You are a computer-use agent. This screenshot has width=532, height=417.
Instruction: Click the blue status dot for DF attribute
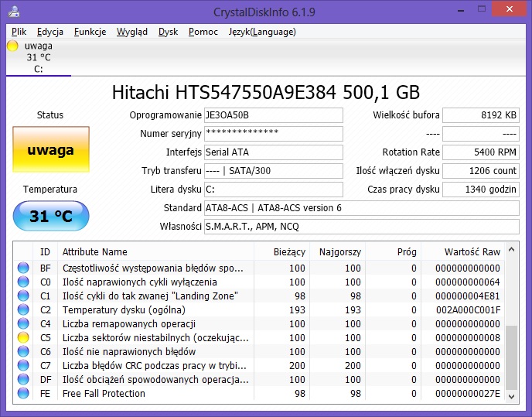(23, 379)
